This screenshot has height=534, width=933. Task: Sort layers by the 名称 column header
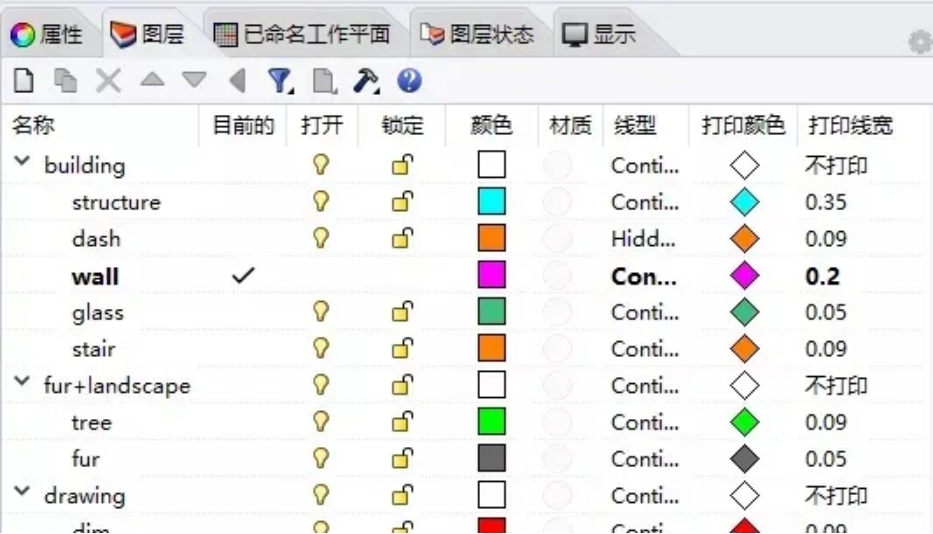click(x=34, y=126)
